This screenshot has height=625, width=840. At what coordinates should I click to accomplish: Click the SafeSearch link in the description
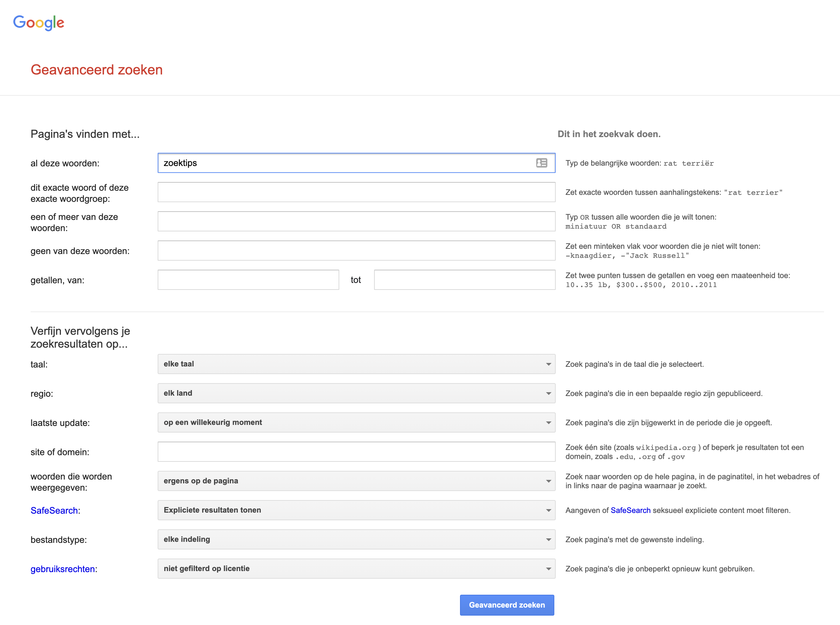click(630, 511)
